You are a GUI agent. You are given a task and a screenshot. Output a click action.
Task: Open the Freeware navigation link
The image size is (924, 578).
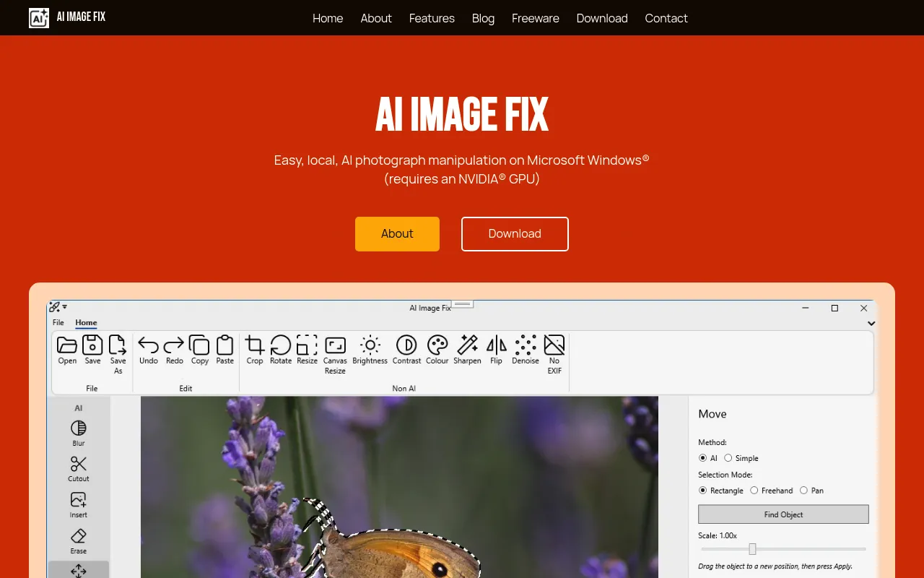[536, 18]
